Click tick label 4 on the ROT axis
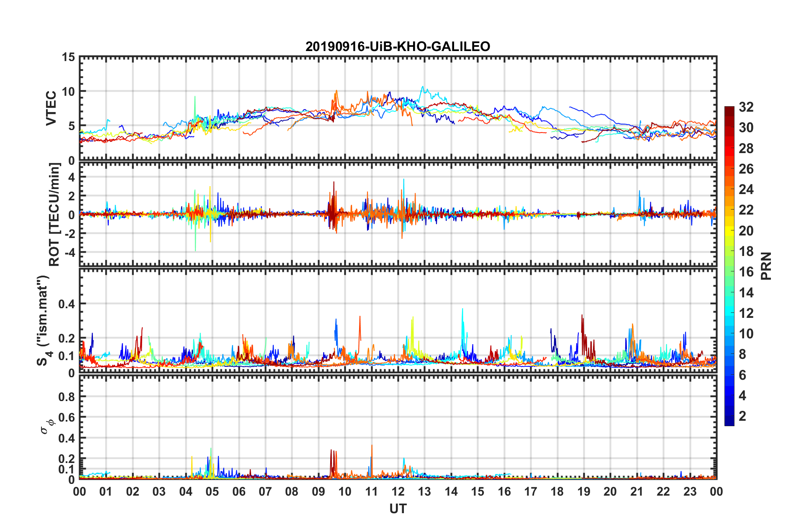The height and width of the screenshot is (532, 796). pyautogui.click(x=72, y=177)
